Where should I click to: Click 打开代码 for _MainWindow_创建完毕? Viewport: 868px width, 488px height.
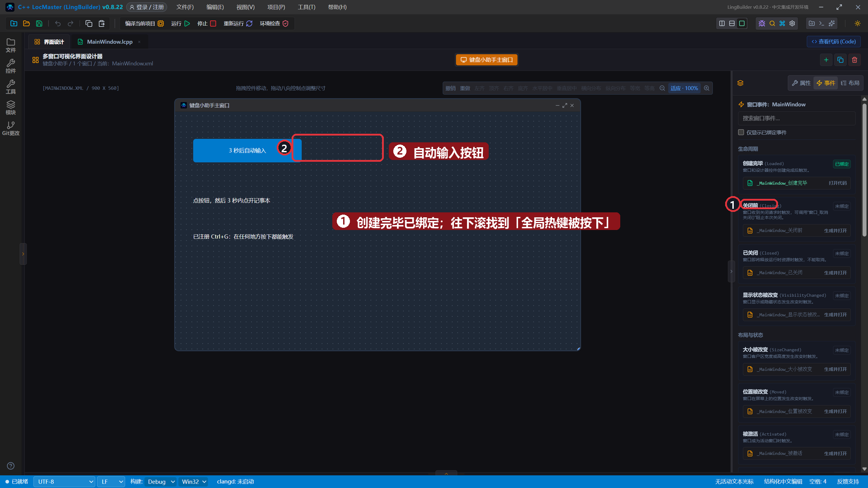(x=838, y=183)
